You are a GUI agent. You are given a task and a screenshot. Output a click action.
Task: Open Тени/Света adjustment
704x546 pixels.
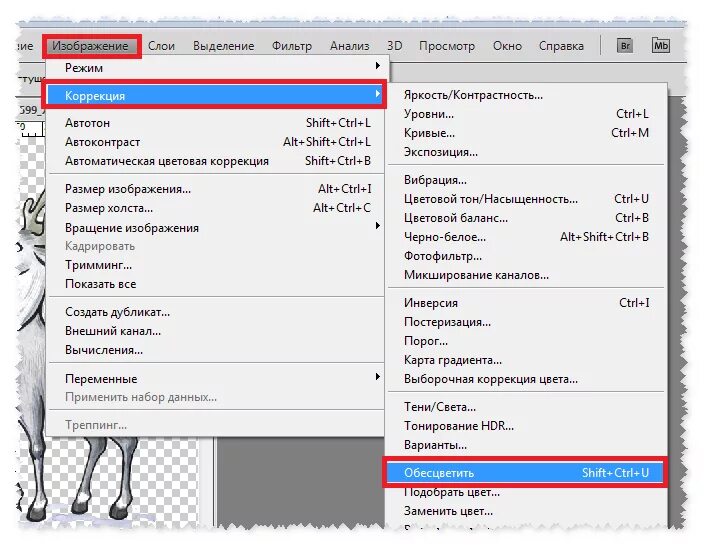pos(526,407)
